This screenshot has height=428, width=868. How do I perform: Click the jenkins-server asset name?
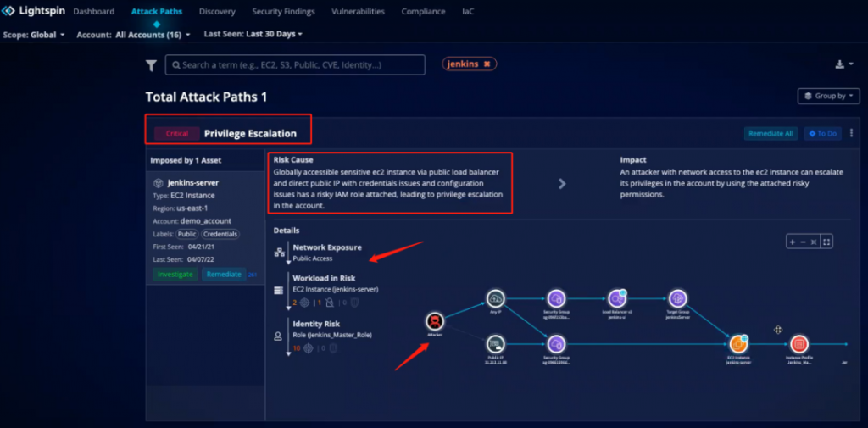tap(193, 183)
